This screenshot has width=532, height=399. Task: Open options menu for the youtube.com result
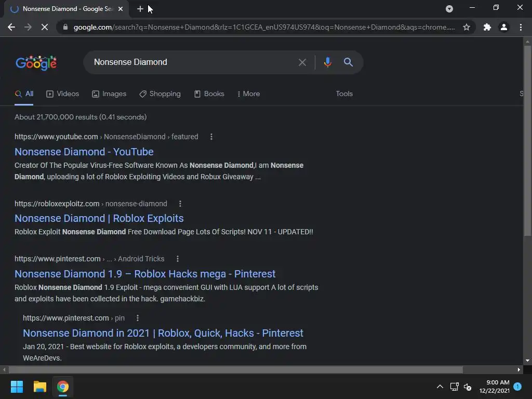(211, 137)
